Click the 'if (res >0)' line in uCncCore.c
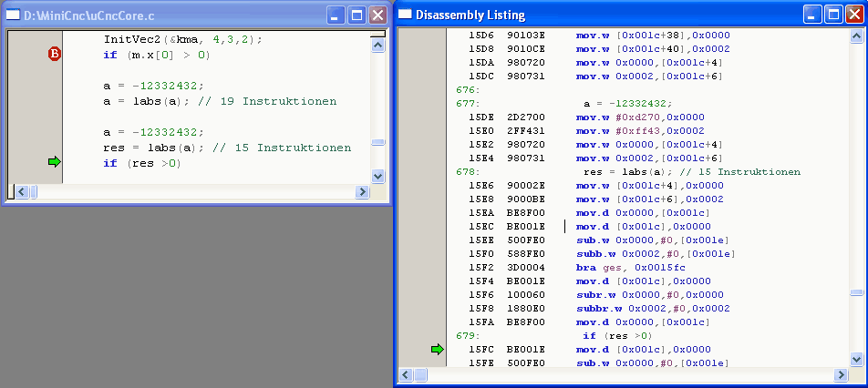 (x=142, y=164)
